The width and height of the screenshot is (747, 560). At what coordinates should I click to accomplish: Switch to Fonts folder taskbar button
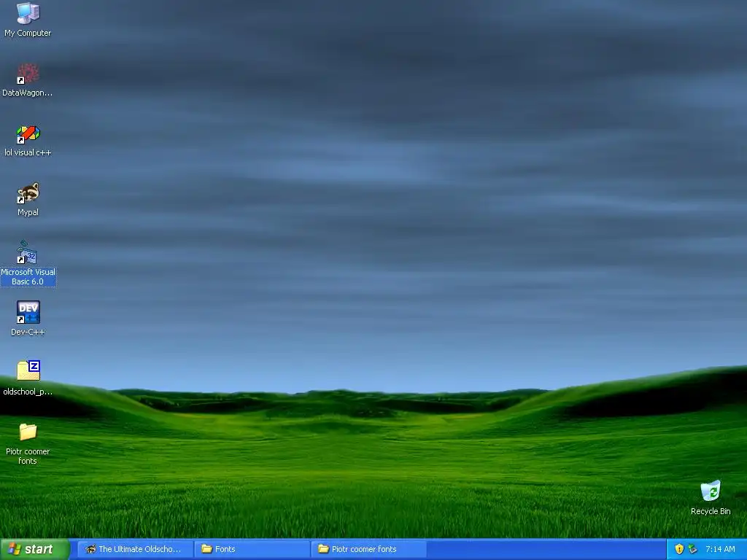pos(252,549)
